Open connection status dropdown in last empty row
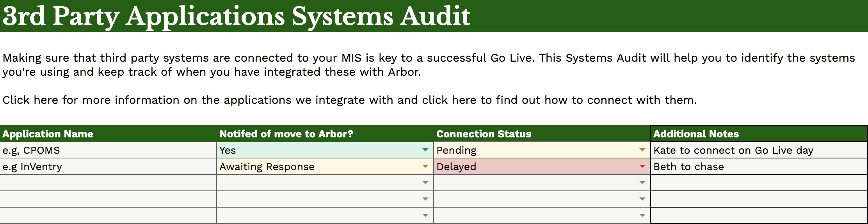Image resolution: width=868 pixels, height=224 pixels. point(642,215)
